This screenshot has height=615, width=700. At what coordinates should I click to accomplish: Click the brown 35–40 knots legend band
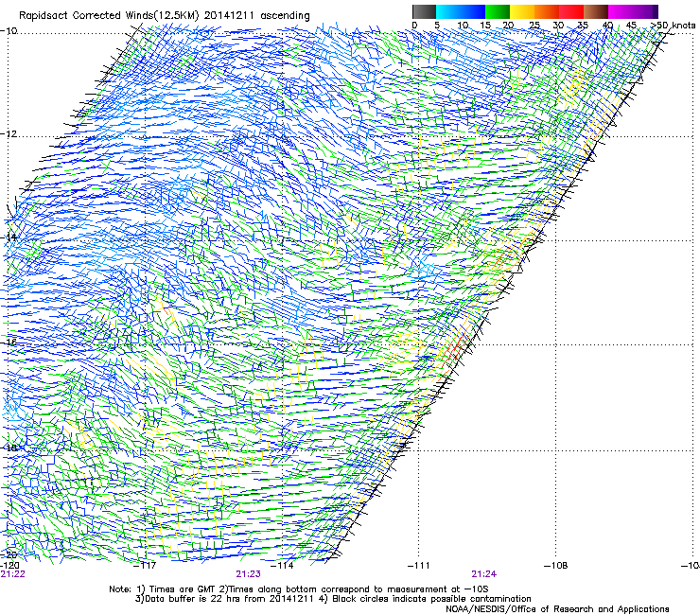coord(596,11)
